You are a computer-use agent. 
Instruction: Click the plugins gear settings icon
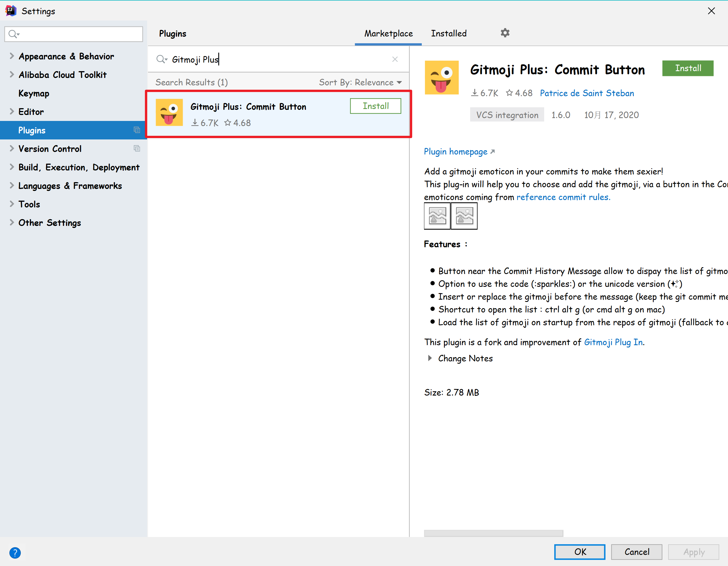click(x=505, y=33)
